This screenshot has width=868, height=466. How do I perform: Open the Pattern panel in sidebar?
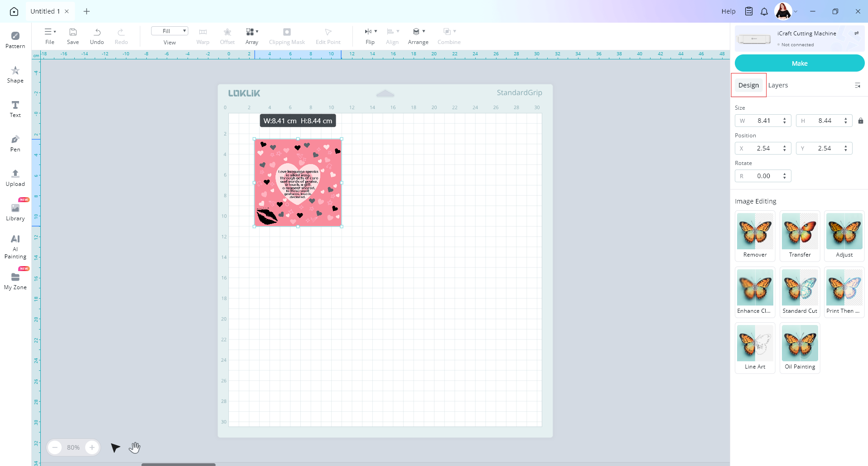pos(15,39)
